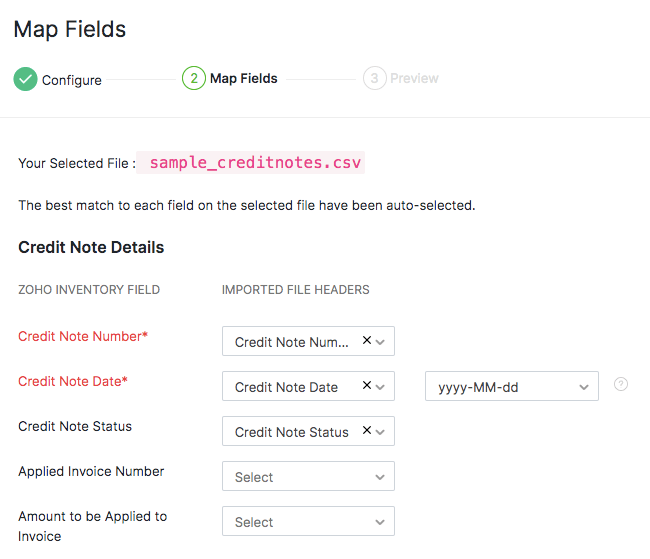Click the sample_creditnotes.csv file name
The width and height of the screenshot is (650, 559).
coord(256,163)
